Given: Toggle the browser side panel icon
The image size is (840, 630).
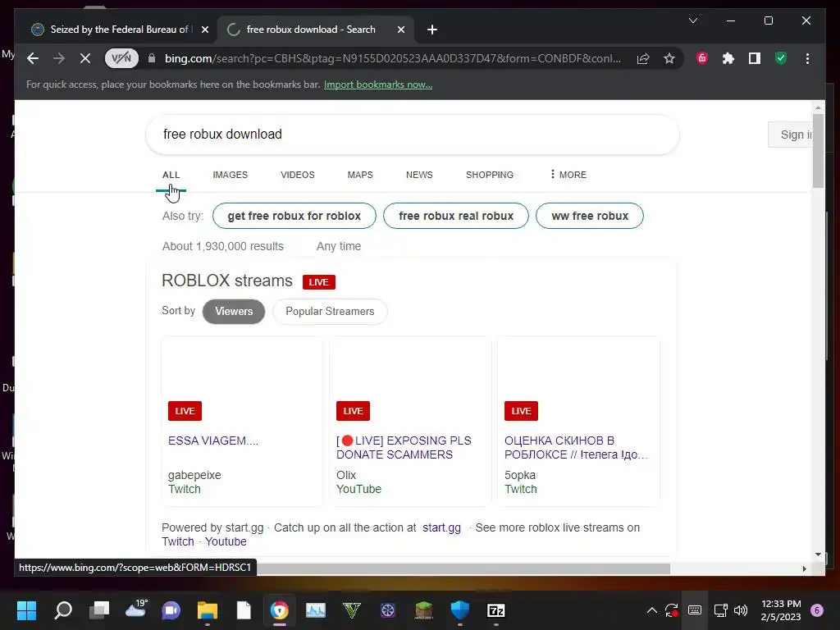Looking at the screenshot, I should pos(755,58).
